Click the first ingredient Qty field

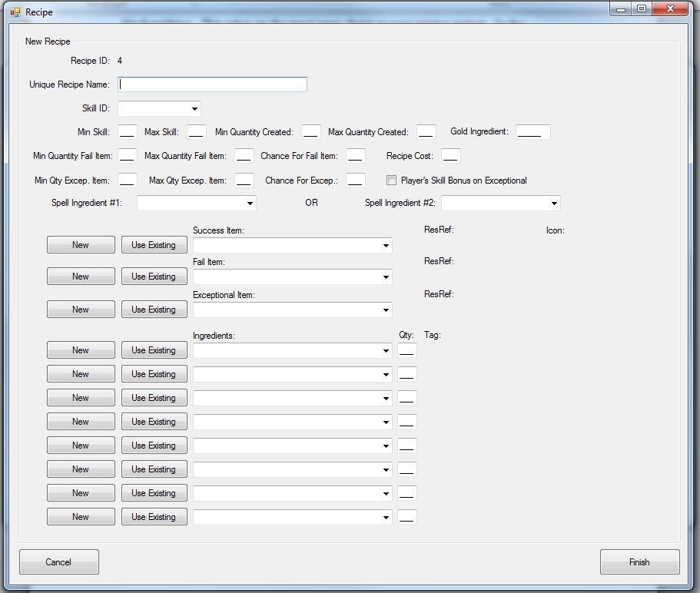click(x=406, y=351)
